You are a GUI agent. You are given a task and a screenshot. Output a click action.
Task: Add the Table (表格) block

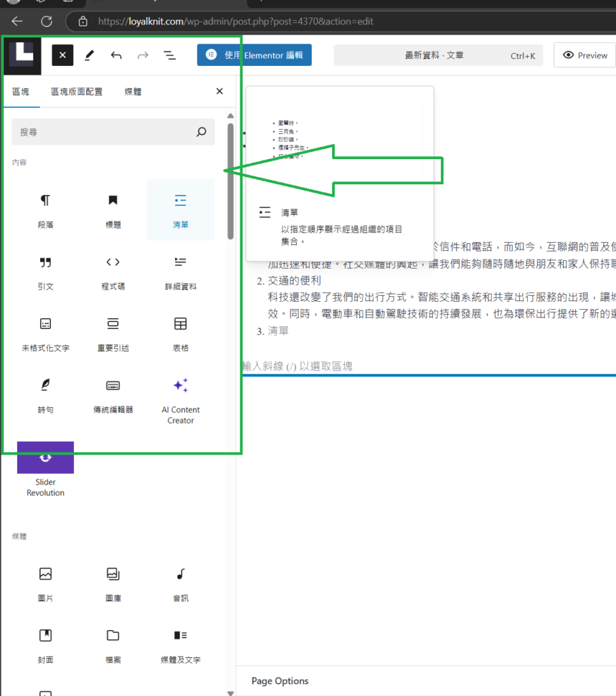pos(181,333)
